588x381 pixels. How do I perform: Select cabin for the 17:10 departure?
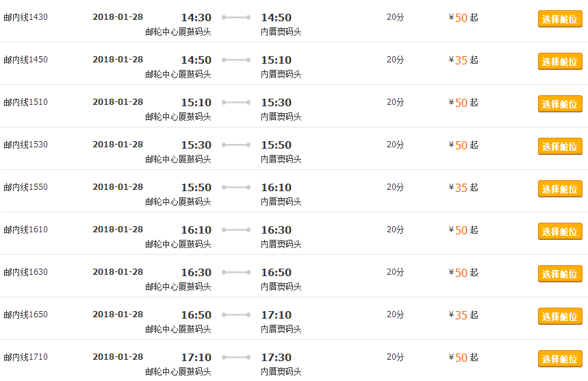[x=560, y=358]
